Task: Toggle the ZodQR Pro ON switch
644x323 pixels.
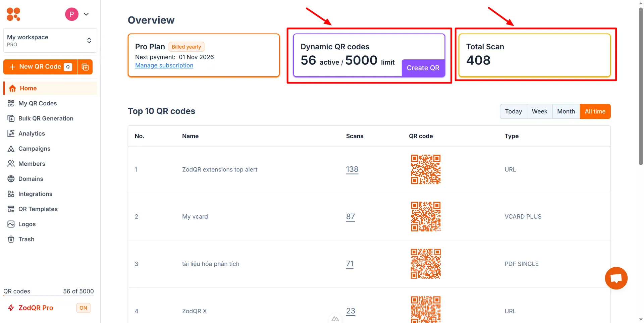Action: click(x=83, y=308)
